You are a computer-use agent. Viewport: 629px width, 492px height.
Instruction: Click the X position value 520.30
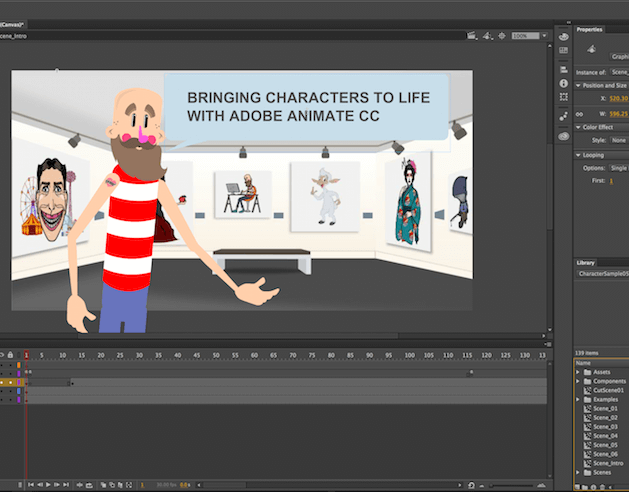619,98
